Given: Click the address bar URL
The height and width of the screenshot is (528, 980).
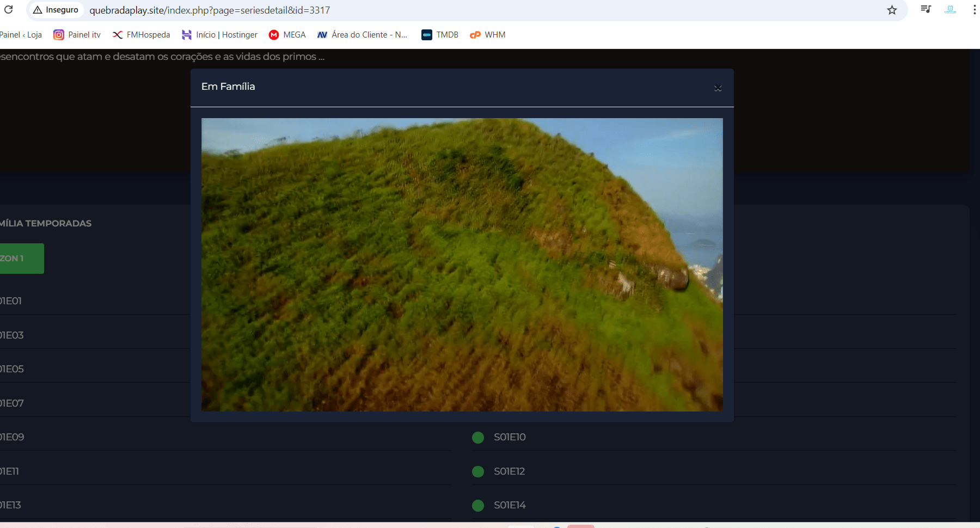Looking at the screenshot, I should coord(210,10).
